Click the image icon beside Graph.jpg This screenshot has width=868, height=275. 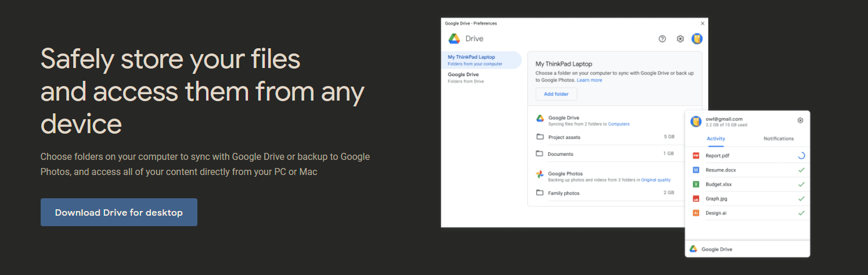click(x=696, y=199)
